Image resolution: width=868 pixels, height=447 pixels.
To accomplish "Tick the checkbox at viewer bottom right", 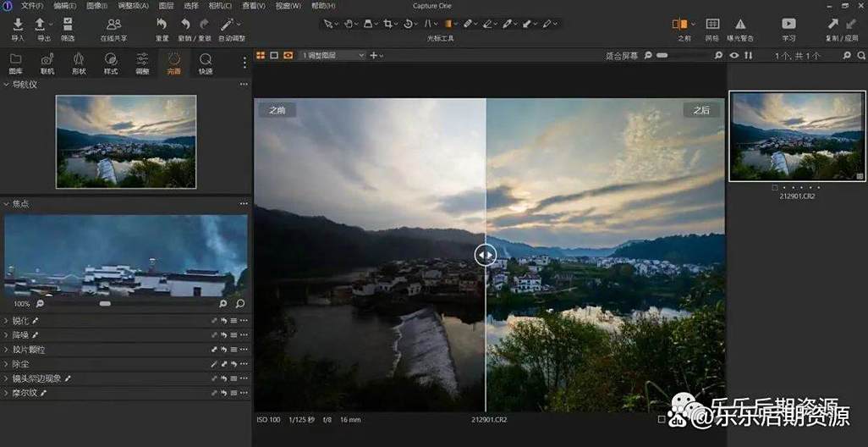I will (662, 419).
